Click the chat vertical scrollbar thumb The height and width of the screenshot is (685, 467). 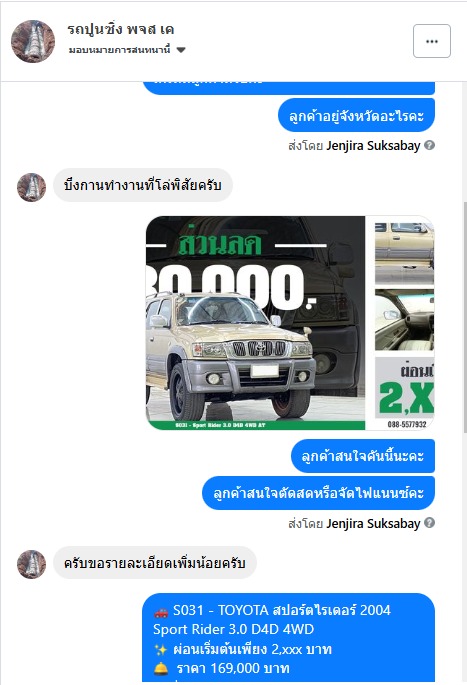[464, 317]
